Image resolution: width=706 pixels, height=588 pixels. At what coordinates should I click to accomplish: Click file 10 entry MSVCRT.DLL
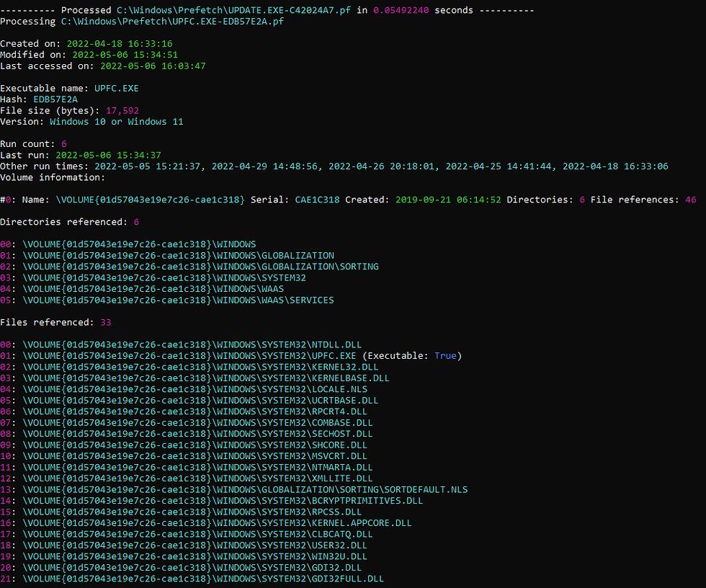[184, 456]
